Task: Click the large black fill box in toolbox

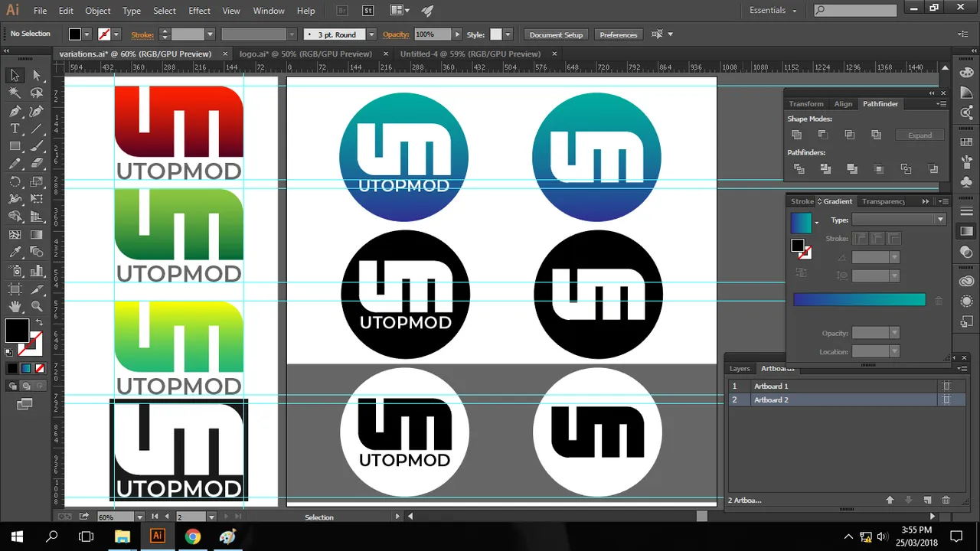Action: (17, 331)
